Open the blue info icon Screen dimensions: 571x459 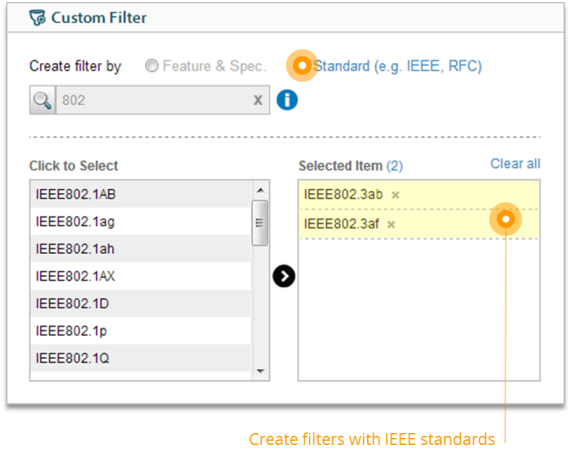pyautogui.click(x=287, y=100)
